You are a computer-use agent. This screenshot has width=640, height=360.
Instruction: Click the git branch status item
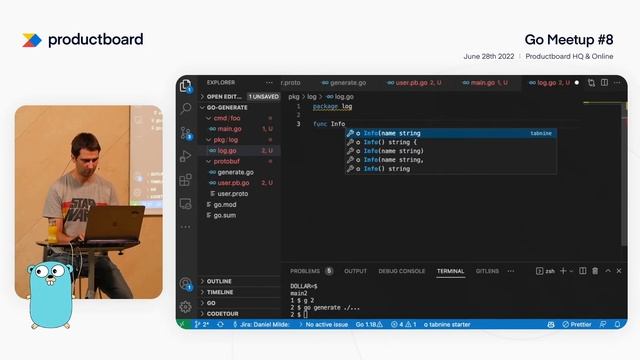[x=202, y=324]
